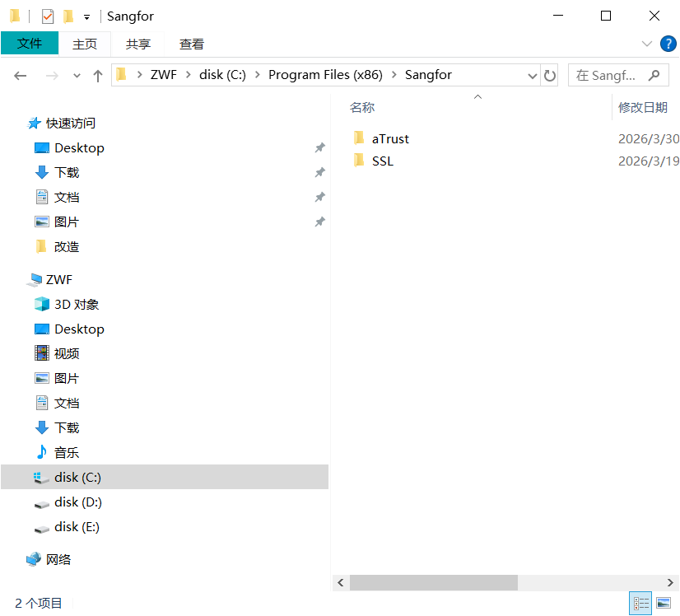Go forward with the right arrow
The image size is (680, 616).
[52, 76]
